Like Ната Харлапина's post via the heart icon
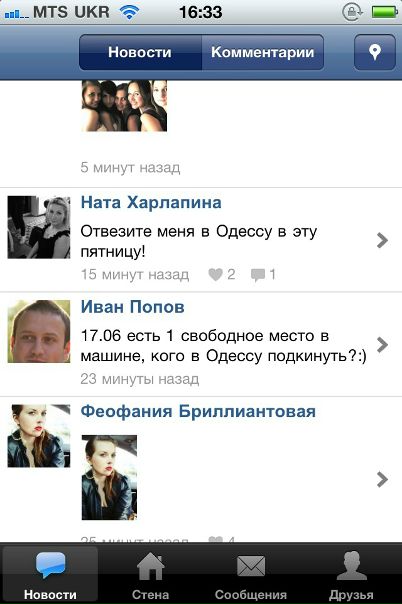Viewport: 402px width, 604px height. [x=215, y=274]
